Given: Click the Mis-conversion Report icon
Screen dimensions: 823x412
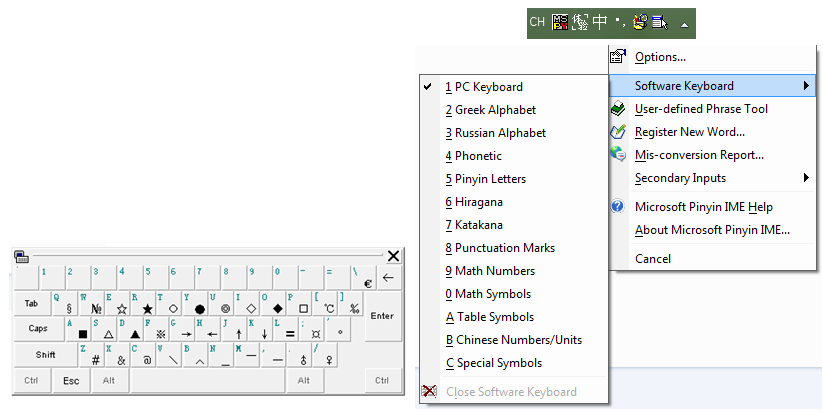Looking at the screenshot, I should tap(618, 154).
